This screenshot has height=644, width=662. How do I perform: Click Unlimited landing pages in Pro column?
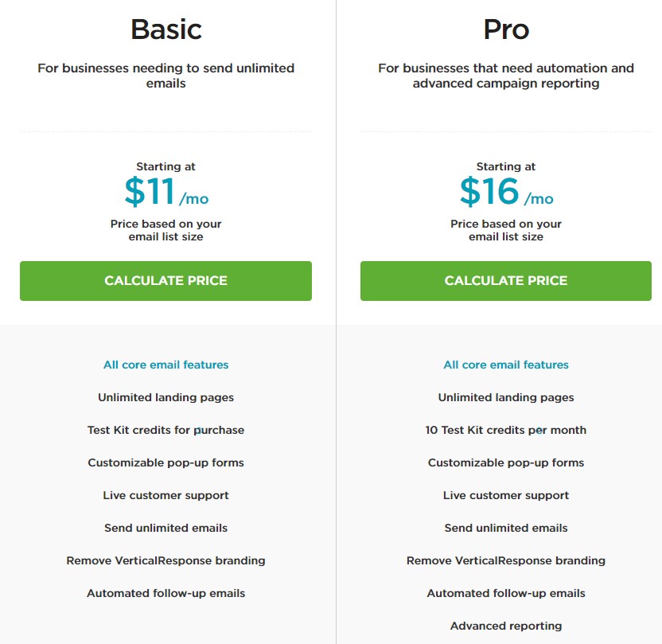[x=506, y=397]
